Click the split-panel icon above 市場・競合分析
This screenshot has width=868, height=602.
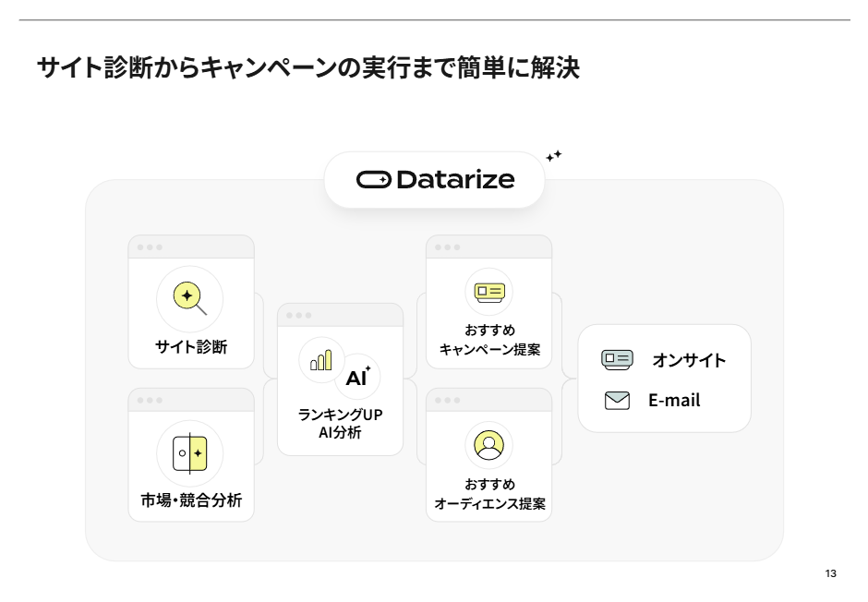pos(190,453)
